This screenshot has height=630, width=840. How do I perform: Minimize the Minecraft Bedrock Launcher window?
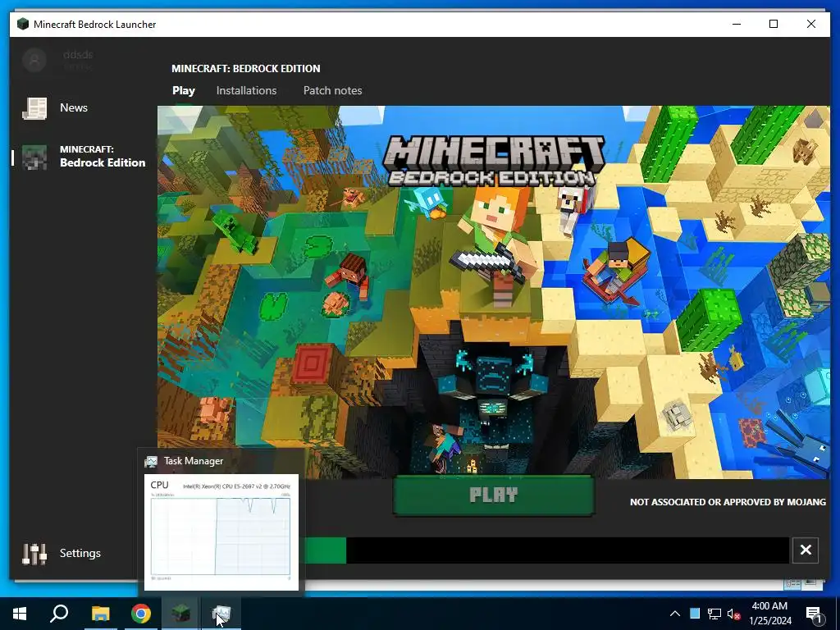(737, 24)
